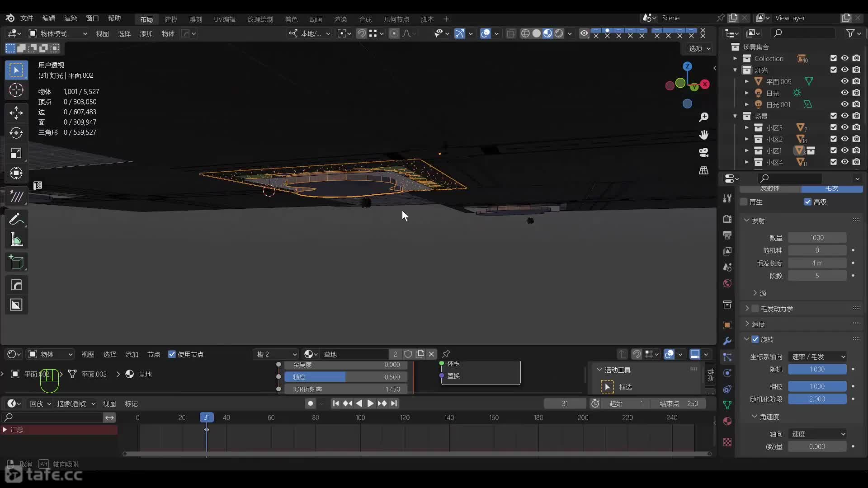The height and width of the screenshot is (488, 868).
Task: Open the Particles properties tab icon
Action: [x=727, y=357]
